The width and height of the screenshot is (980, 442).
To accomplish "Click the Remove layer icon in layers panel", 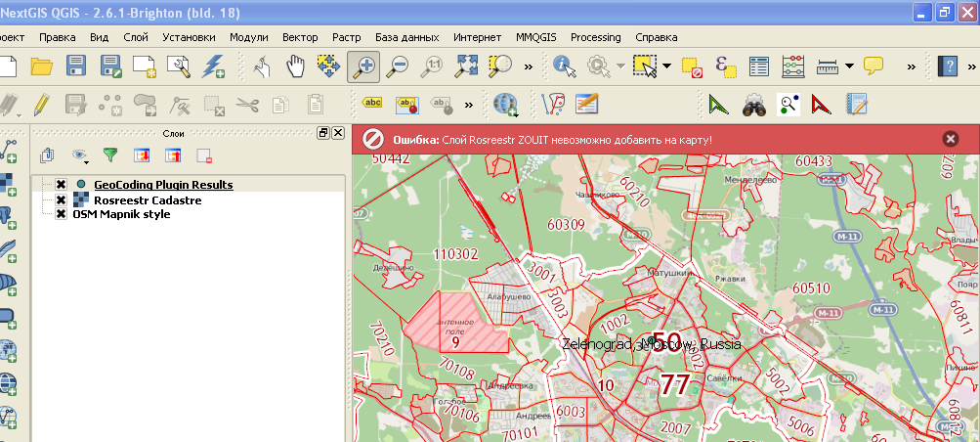I will click(x=204, y=155).
